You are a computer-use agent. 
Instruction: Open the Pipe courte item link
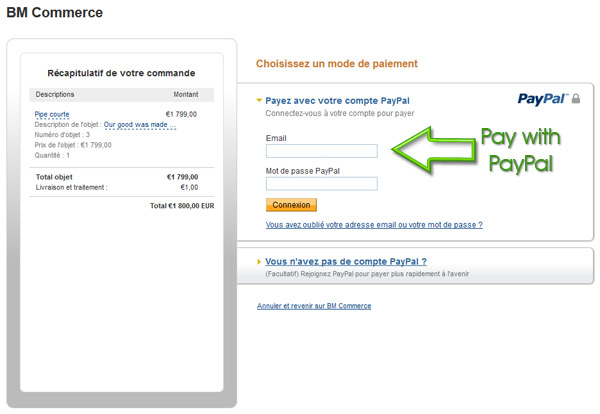point(52,114)
